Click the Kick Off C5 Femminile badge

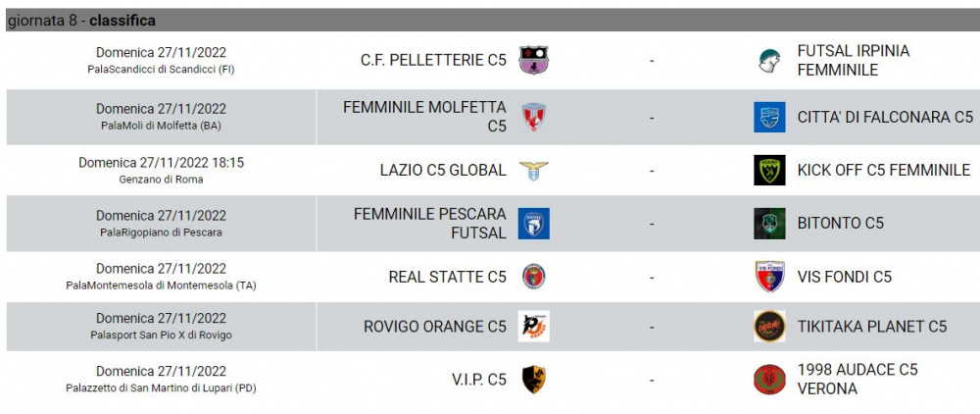[x=769, y=170]
